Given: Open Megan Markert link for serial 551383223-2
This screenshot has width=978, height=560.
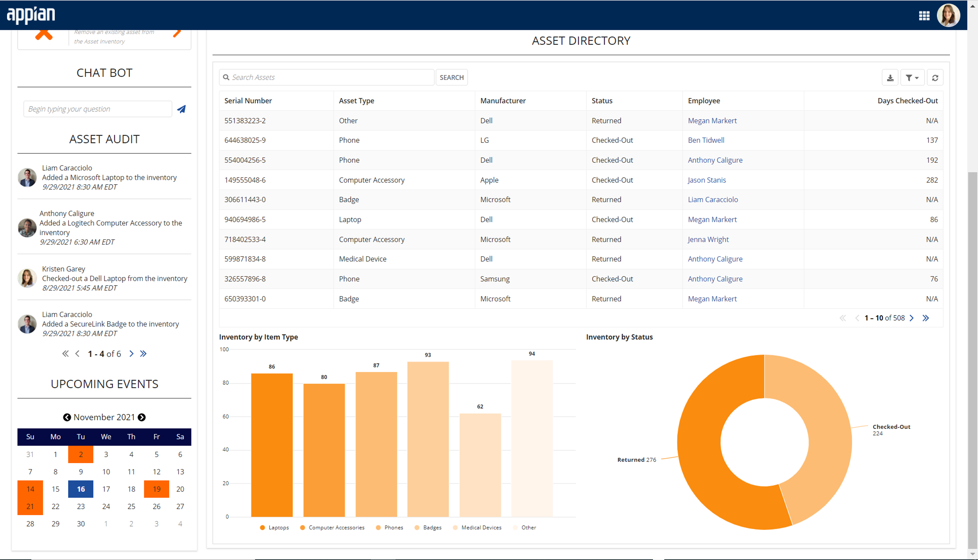Looking at the screenshot, I should [x=712, y=121].
